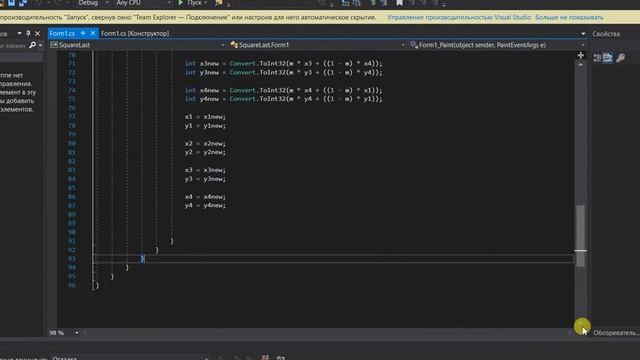Click the bookmark icon in the top toolbar

click(399, 3)
